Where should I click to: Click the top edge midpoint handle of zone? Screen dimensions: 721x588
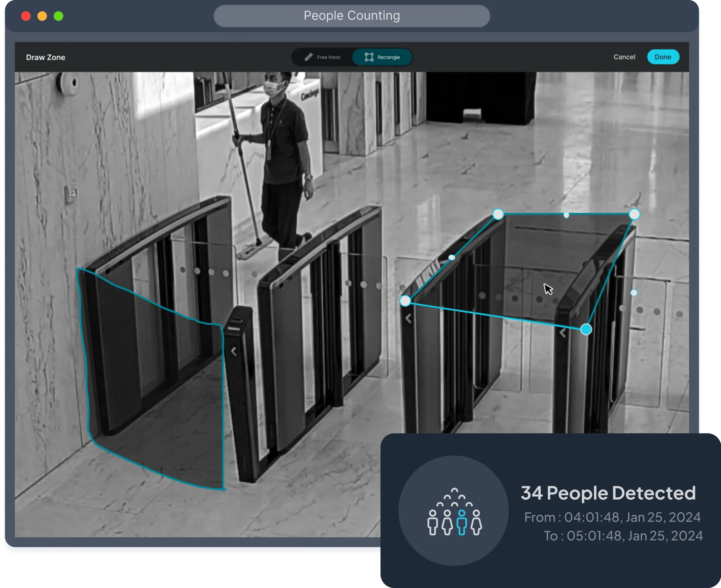[x=566, y=215]
